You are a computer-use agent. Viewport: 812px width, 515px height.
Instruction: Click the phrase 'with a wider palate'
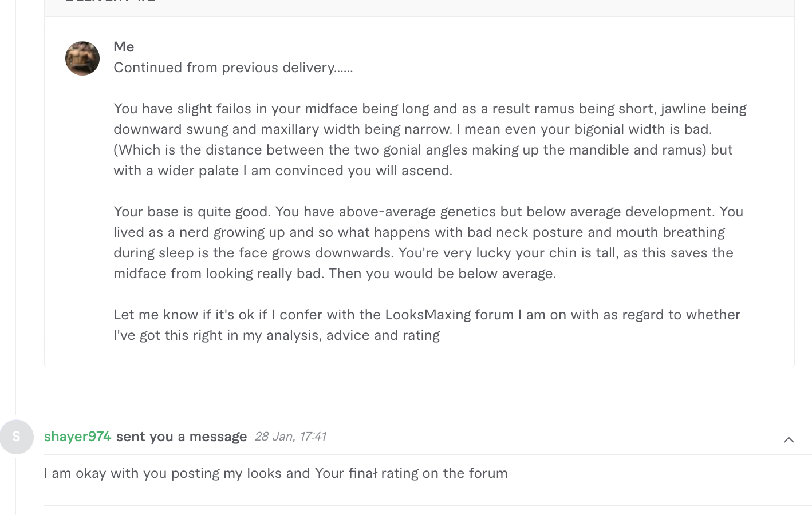(x=176, y=171)
